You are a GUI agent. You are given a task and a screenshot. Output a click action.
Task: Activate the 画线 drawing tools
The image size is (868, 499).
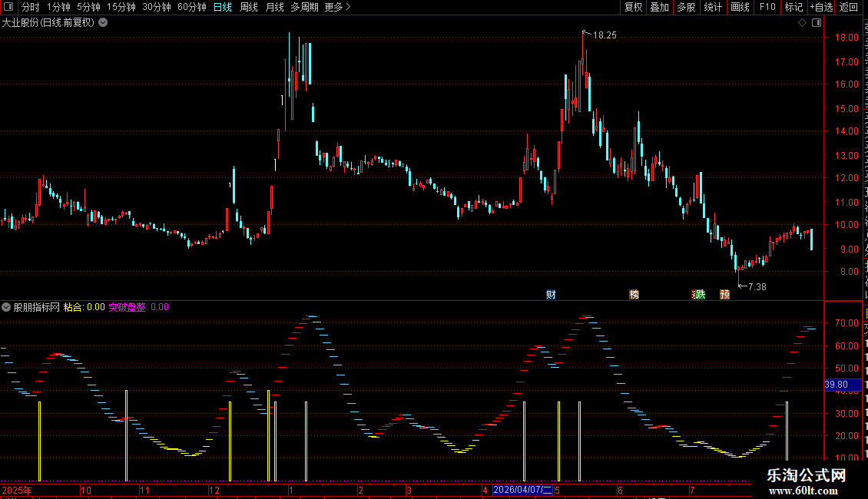[x=740, y=7]
